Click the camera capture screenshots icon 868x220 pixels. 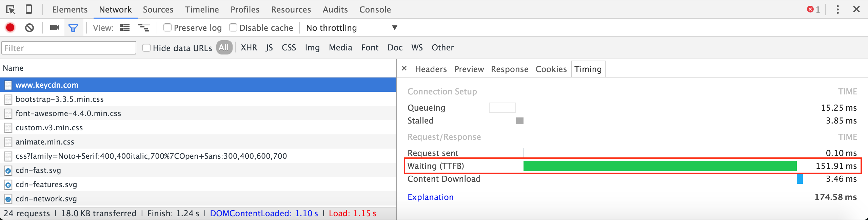click(x=54, y=28)
